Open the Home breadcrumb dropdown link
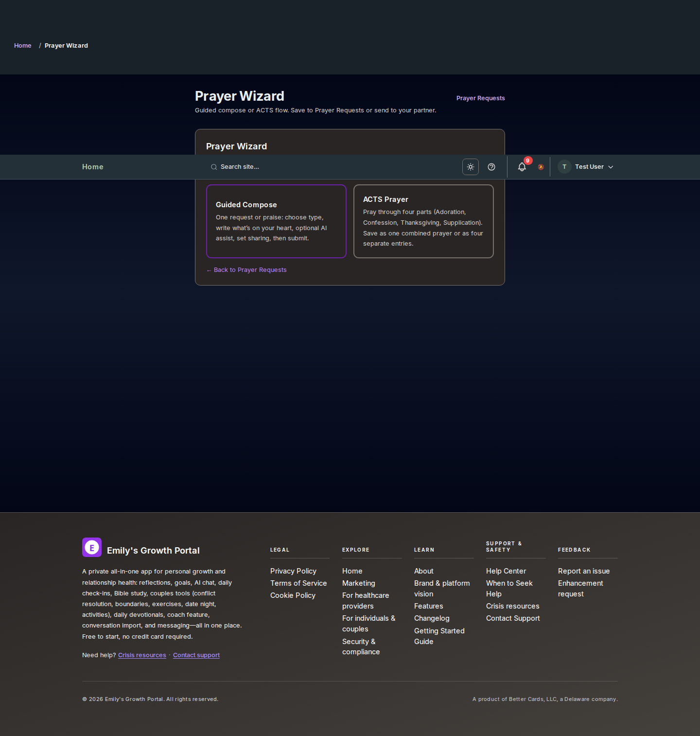700x736 pixels. 22,45
